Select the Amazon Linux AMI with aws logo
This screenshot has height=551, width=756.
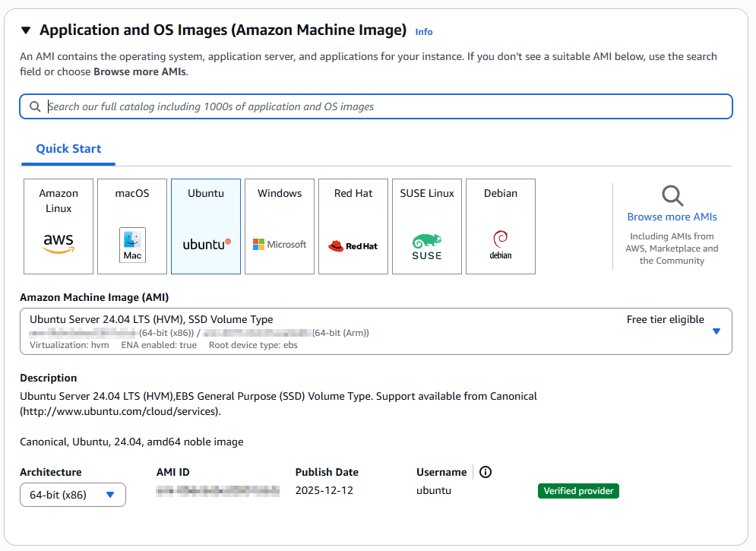point(59,226)
